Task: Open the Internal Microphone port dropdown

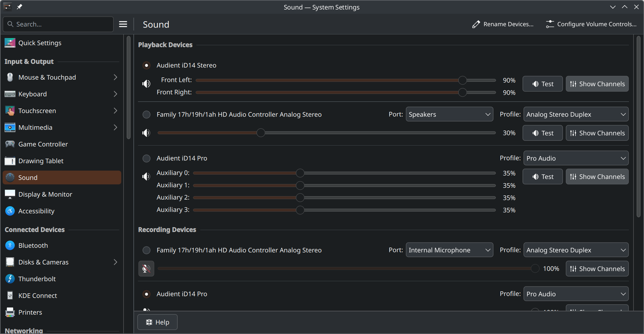Action: tap(449, 250)
